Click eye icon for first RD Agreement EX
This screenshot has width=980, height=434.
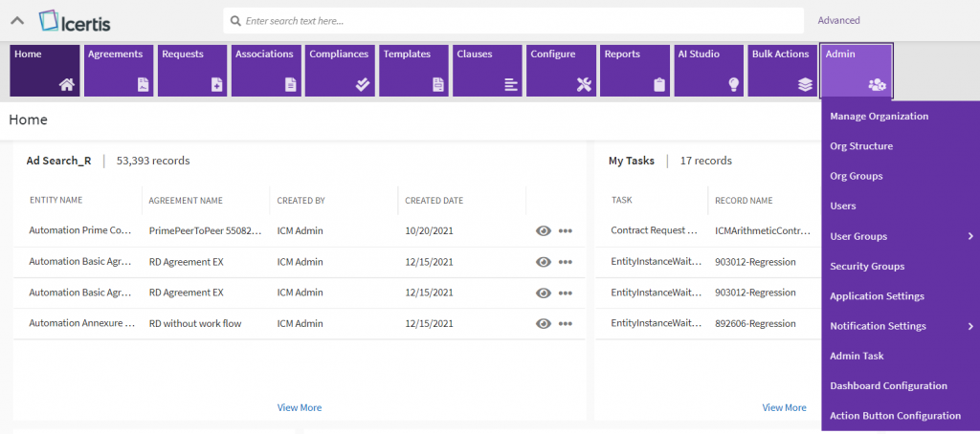(x=544, y=262)
